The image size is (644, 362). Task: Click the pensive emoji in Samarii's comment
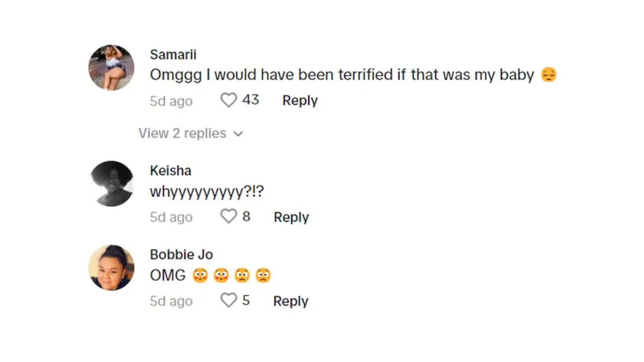click(x=549, y=75)
